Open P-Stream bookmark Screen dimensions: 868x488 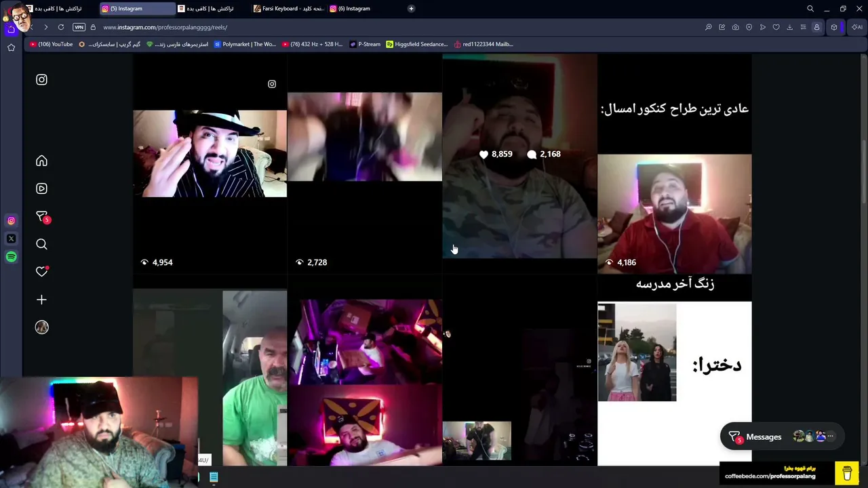[365, 44]
